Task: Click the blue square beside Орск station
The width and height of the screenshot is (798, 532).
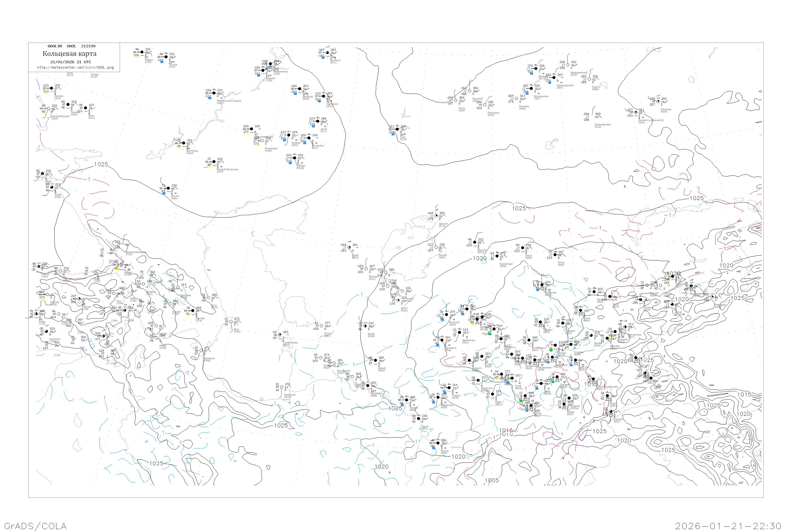Action: pos(393,134)
